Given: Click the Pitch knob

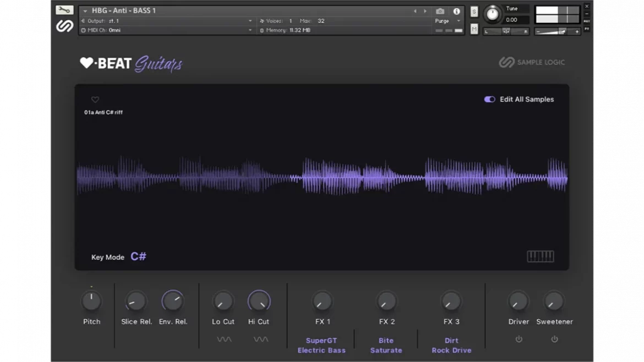Looking at the screenshot, I should pyautogui.click(x=91, y=301).
